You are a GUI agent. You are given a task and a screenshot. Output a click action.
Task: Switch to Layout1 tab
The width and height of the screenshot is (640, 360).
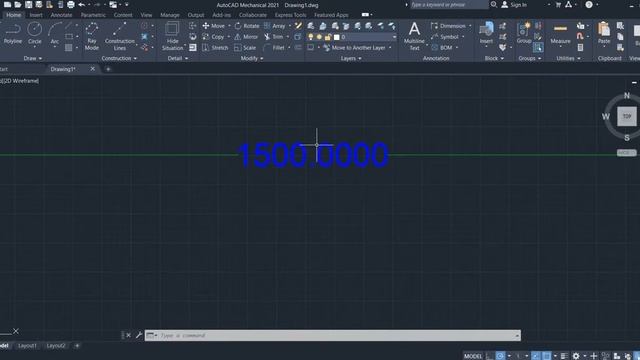(x=27, y=346)
